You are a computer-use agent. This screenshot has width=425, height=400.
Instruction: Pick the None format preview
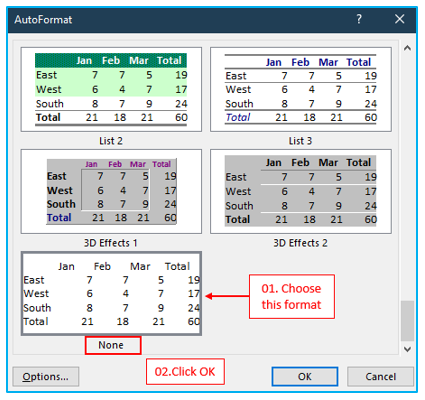(x=111, y=293)
